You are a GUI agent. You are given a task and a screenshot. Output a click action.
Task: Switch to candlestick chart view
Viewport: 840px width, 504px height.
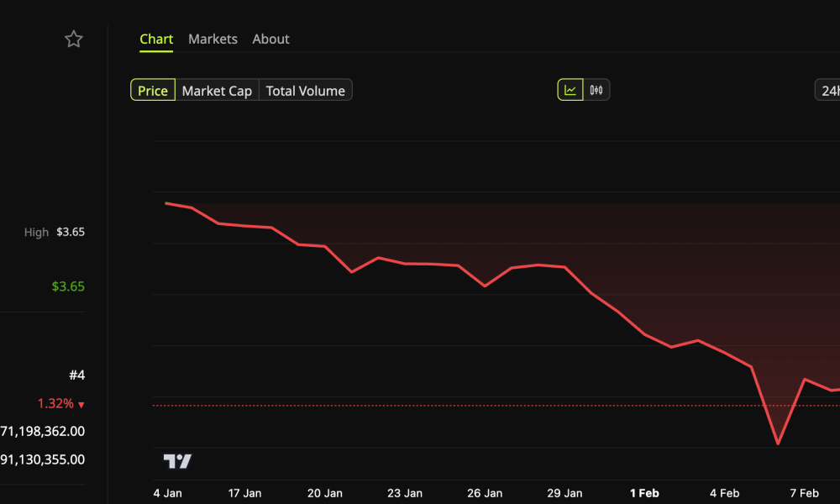pos(596,88)
